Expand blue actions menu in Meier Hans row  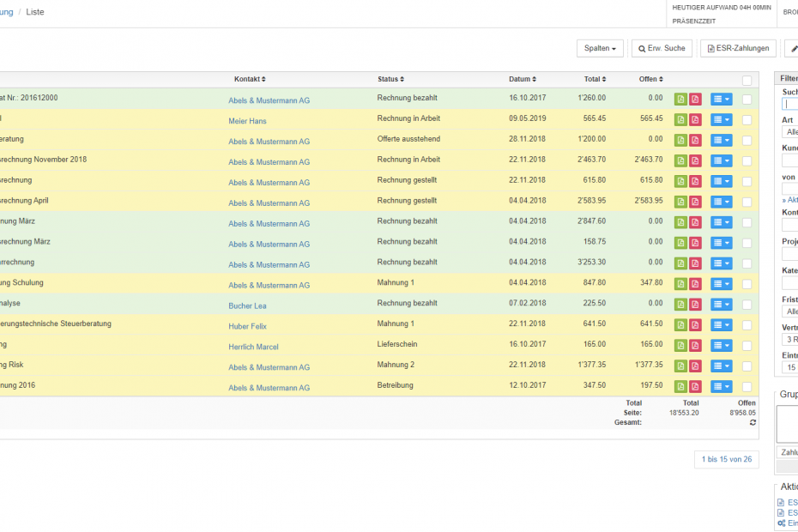tap(721, 119)
